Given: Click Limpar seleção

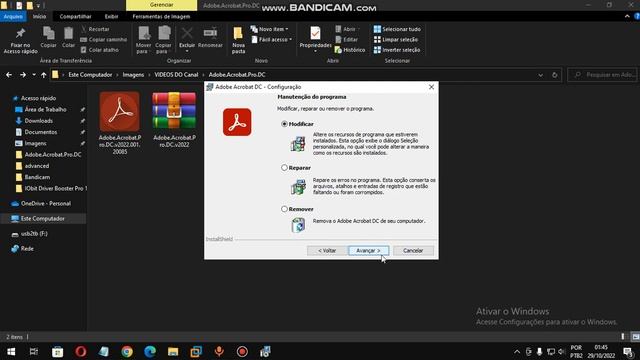Looking at the screenshot, I should click(396, 40).
